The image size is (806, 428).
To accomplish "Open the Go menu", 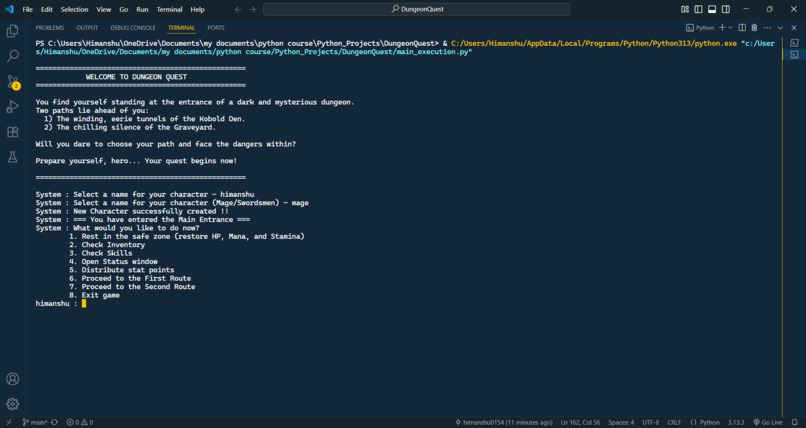I will (124, 9).
